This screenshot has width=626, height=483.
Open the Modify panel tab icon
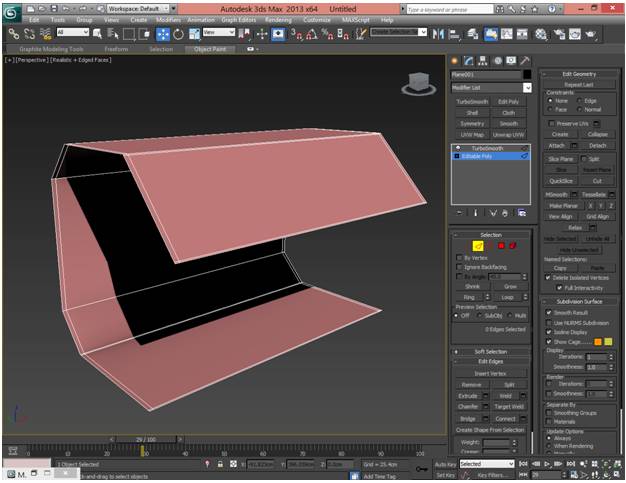coord(469,61)
